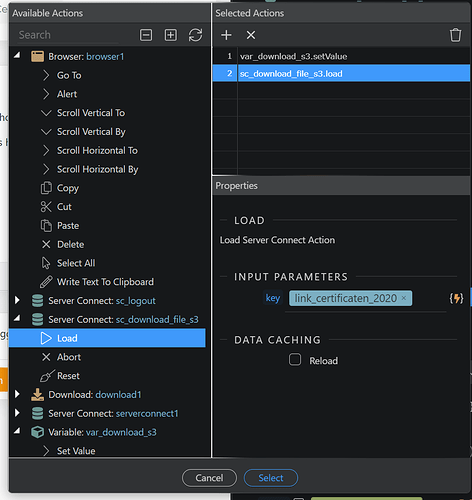Expand Download download1 node
This screenshot has height=500, width=472.
(17, 394)
